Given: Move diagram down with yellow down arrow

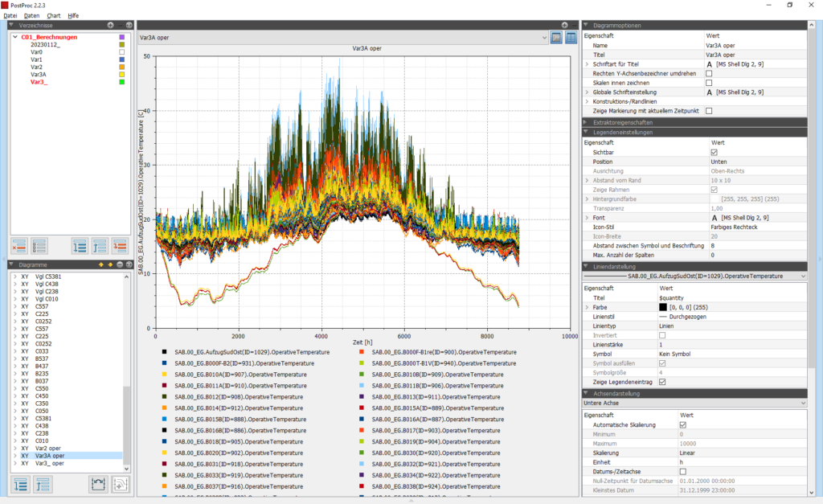Looking at the screenshot, I should click(x=110, y=264).
